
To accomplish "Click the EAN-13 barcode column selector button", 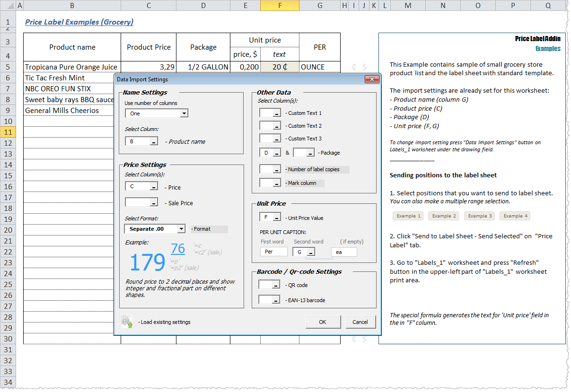I will click(276, 300).
